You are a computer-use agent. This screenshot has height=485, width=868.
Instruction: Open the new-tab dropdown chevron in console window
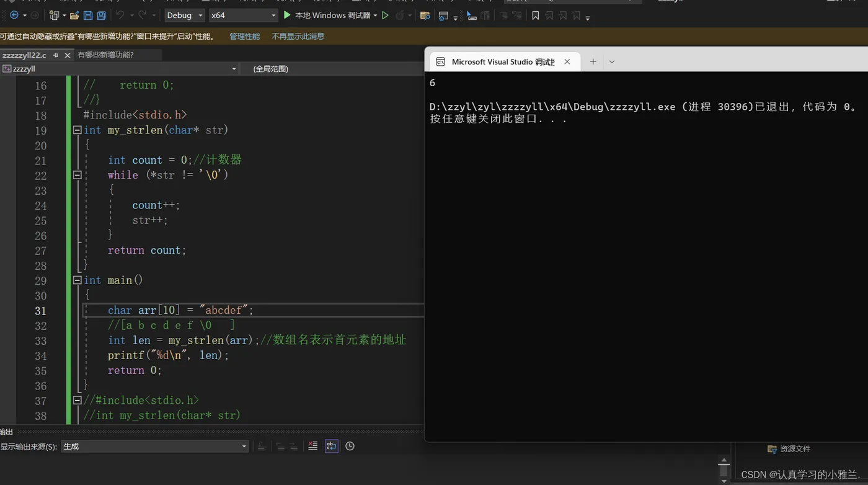pos(612,61)
